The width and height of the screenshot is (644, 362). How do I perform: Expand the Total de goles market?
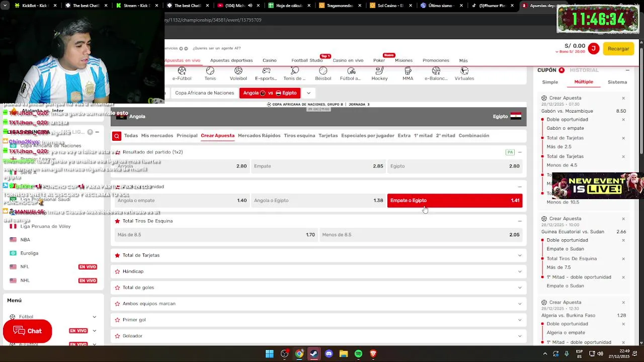[520, 288]
